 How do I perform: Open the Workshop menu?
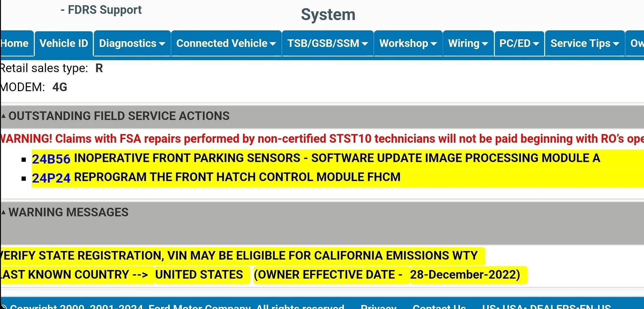click(x=408, y=43)
